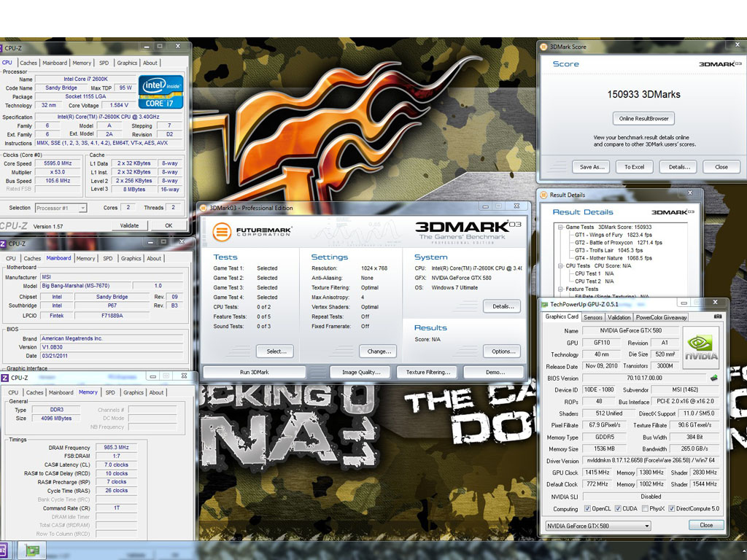
Task: Open the Online ResultBrowser
Action: (643, 119)
